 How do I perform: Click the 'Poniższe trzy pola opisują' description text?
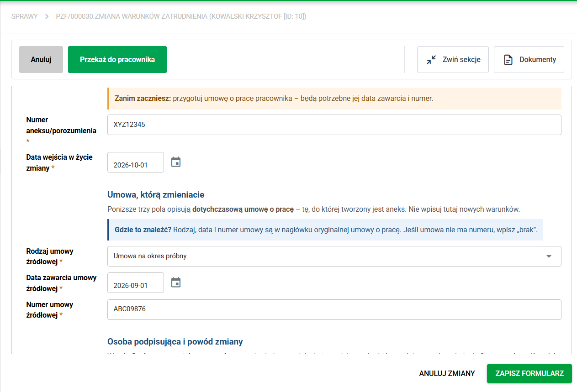(314, 209)
